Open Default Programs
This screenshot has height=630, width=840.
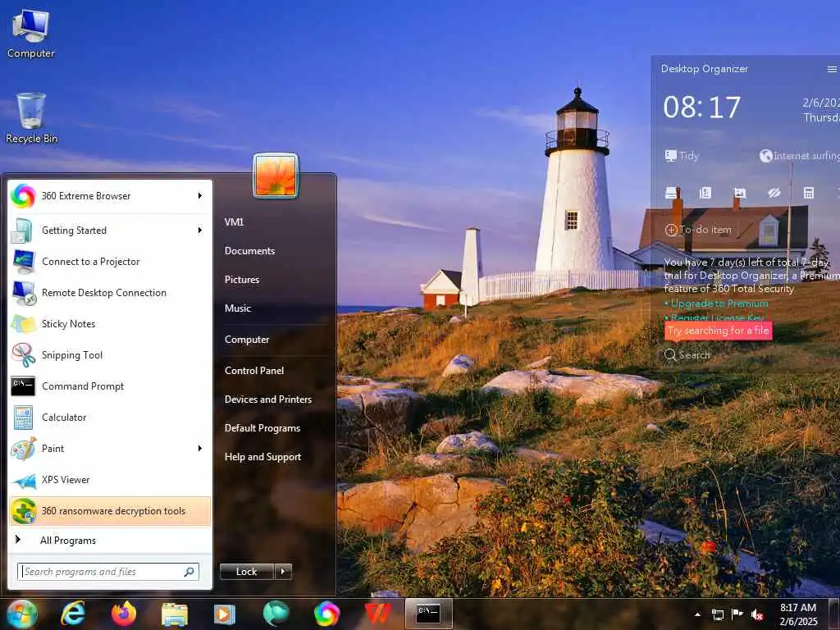coord(262,428)
